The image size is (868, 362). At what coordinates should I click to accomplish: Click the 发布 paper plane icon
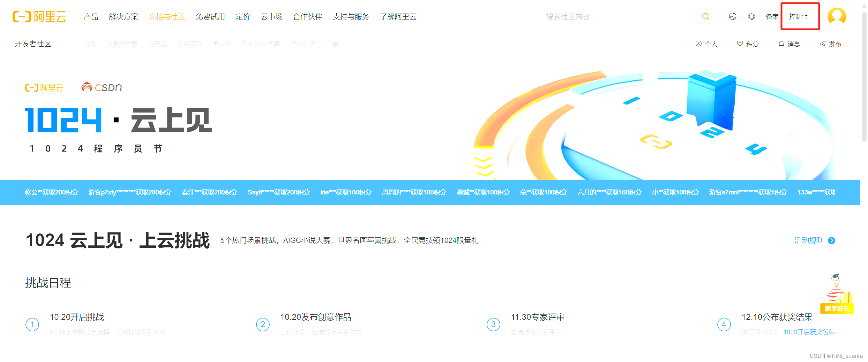pyautogui.click(x=822, y=44)
